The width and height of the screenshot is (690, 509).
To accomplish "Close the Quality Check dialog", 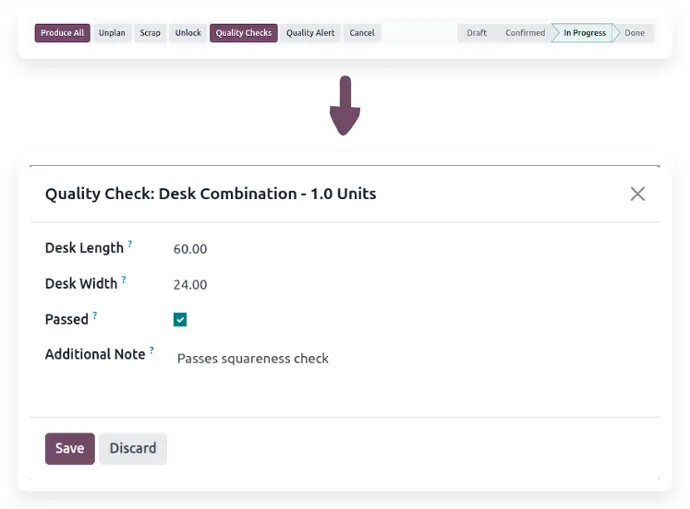I will coord(637,194).
